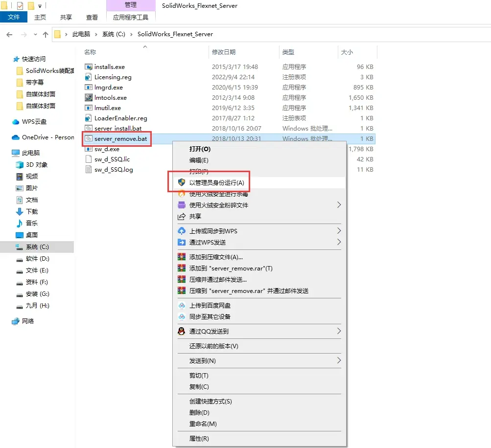The height and width of the screenshot is (448, 491).
Task: Click the back navigation arrow
Action: (x=9, y=34)
